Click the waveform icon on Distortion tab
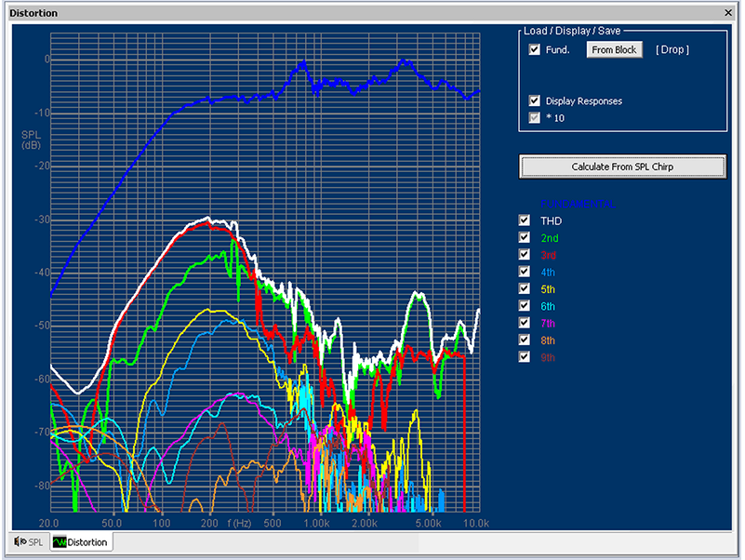Viewport: 745px width, 560px height. [60, 541]
